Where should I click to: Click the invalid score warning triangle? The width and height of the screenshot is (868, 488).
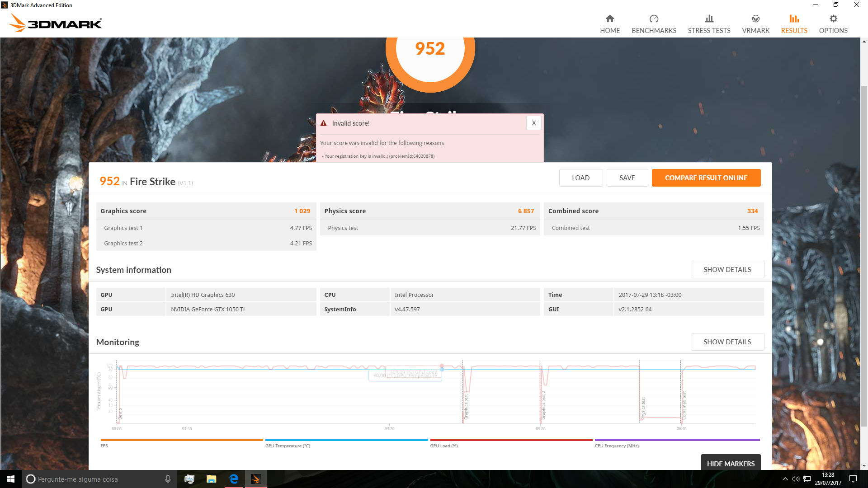click(x=323, y=123)
